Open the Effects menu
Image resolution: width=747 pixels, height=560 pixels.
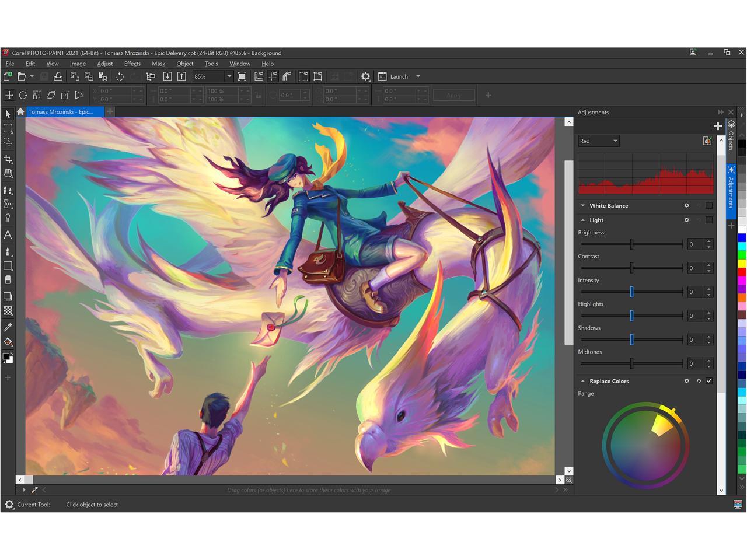pos(132,64)
